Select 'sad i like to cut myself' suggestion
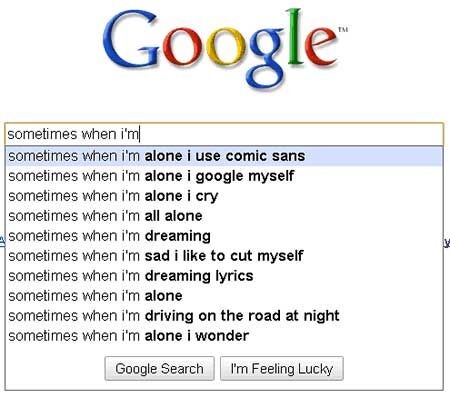 [x=224, y=256]
